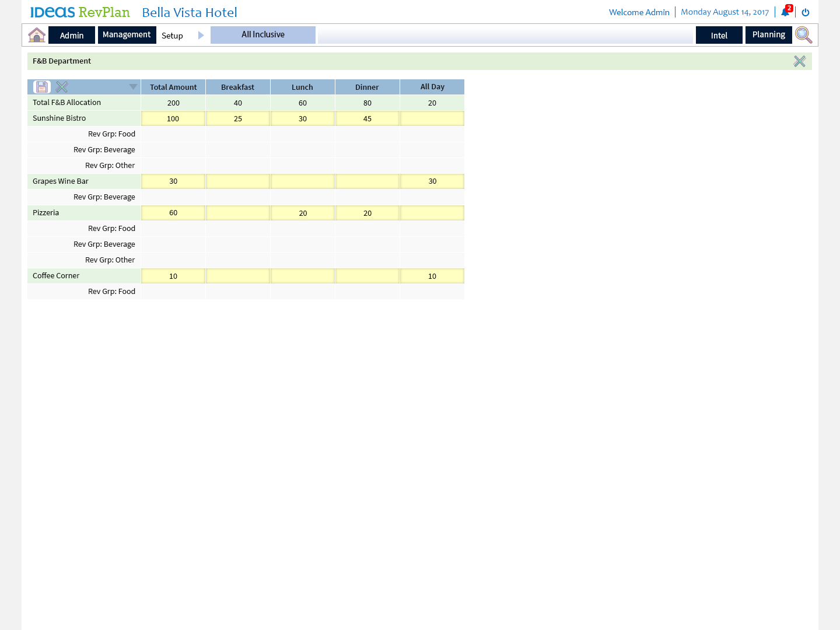This screenshot has width=840, height=630.
Task: Click the power logout icon
Action: coord(806,12)
